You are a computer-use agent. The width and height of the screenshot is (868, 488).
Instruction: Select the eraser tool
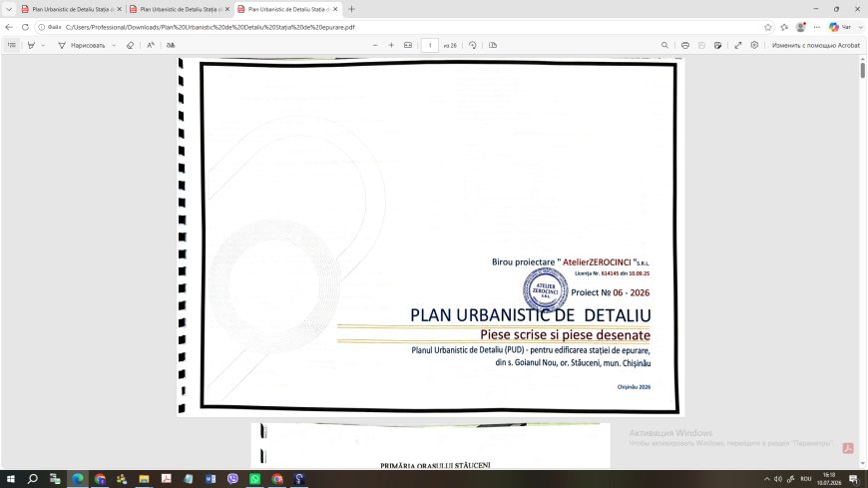(x=130, y=46)
